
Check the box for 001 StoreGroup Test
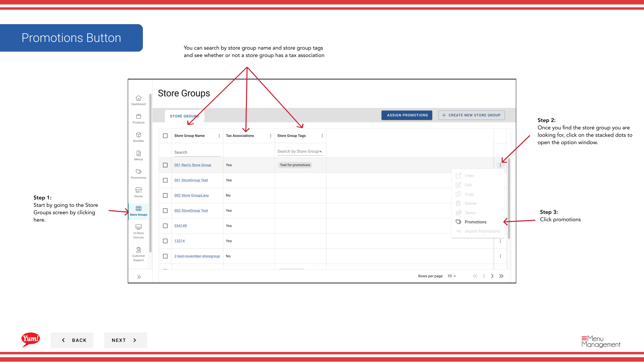click(165, 180)
